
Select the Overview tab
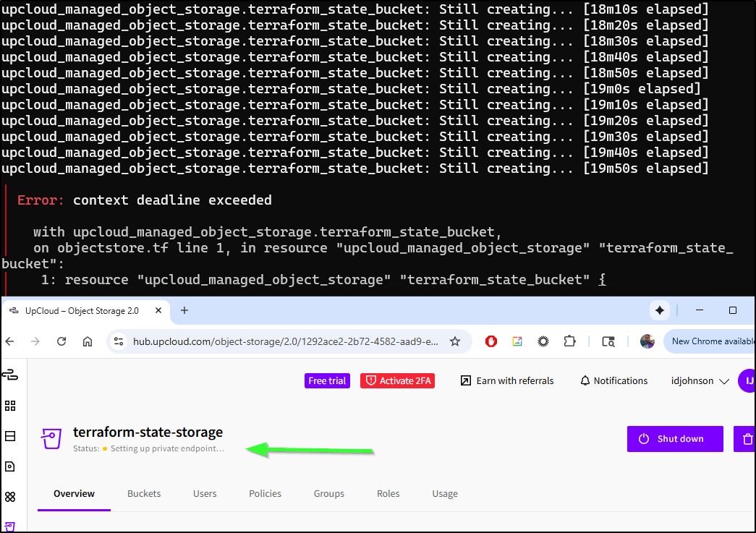pos(75,493)
